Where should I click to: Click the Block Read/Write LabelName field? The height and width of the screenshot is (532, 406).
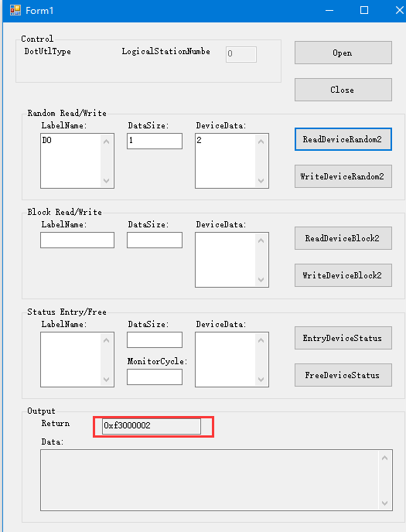[77, 240]
